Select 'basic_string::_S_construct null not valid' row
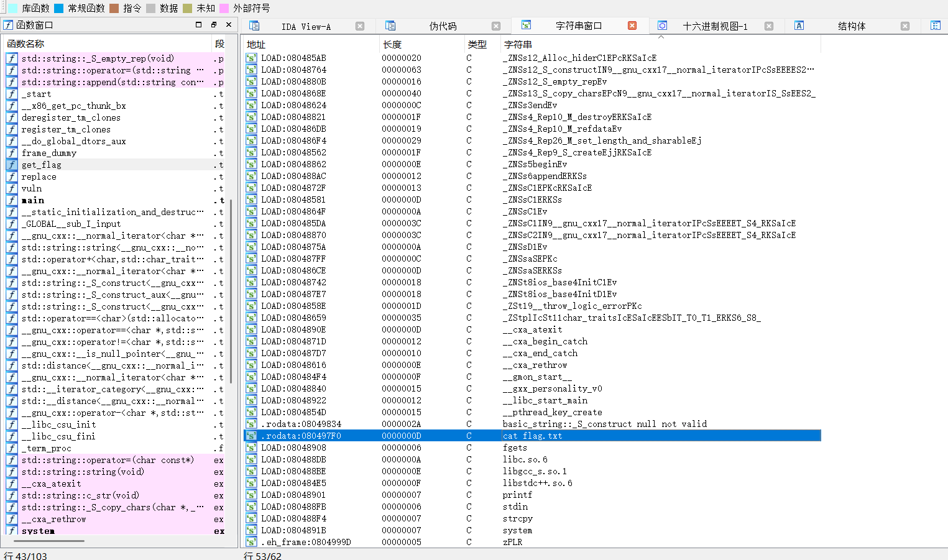The width and height of the screenshot is (948, 560). point(532,424)
